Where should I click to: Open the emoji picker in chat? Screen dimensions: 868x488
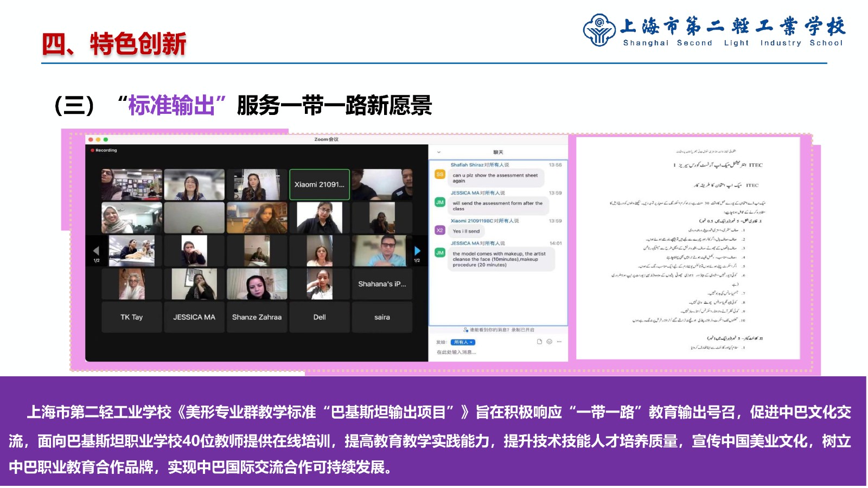pos(549,342)
